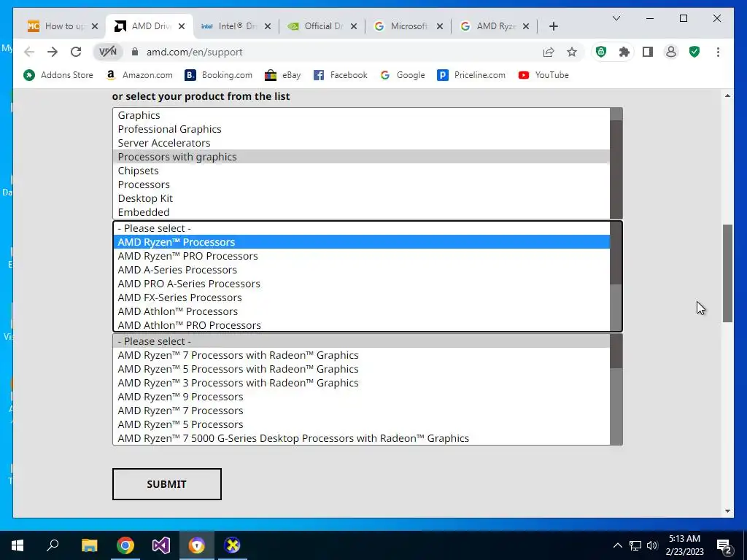Open Visual Studio from the taskbar
Screen dimensions: 747x560
coord(161,545)
